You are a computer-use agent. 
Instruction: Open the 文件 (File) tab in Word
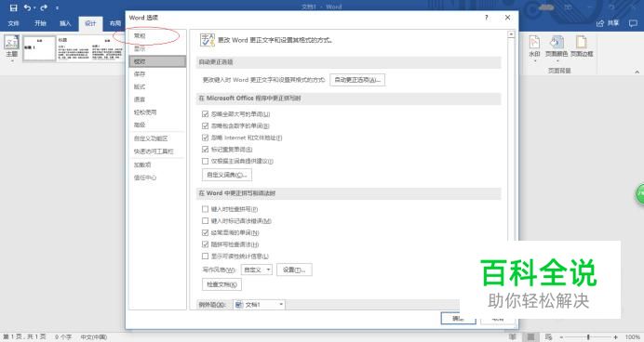coord(14,23)
